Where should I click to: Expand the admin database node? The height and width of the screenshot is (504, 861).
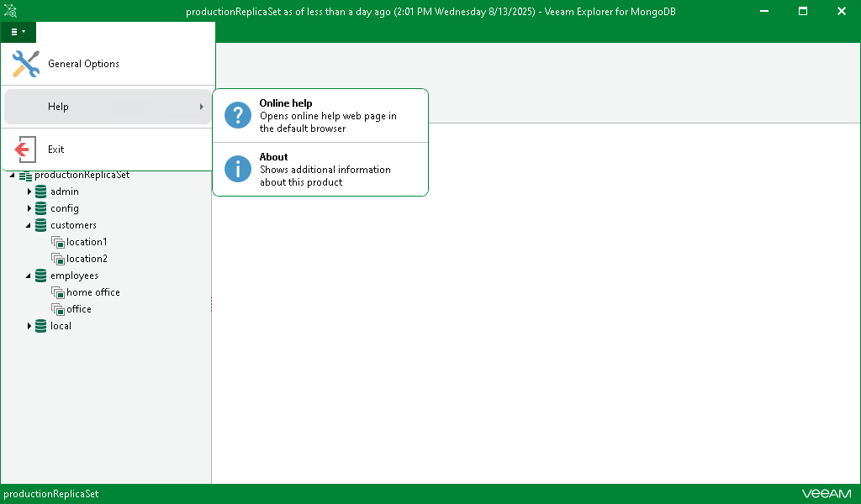pos(29,192)
